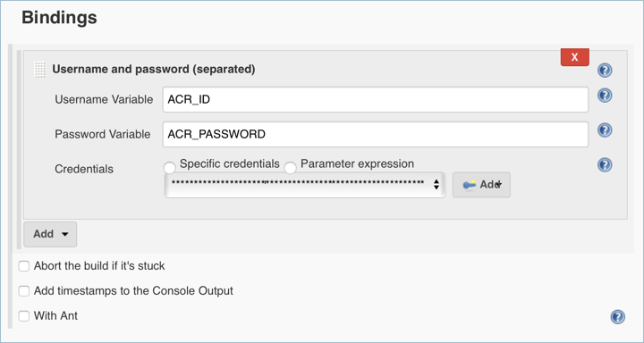
Task: Grab the drag handle beside Username and password
Action: [x=40, y=70]
